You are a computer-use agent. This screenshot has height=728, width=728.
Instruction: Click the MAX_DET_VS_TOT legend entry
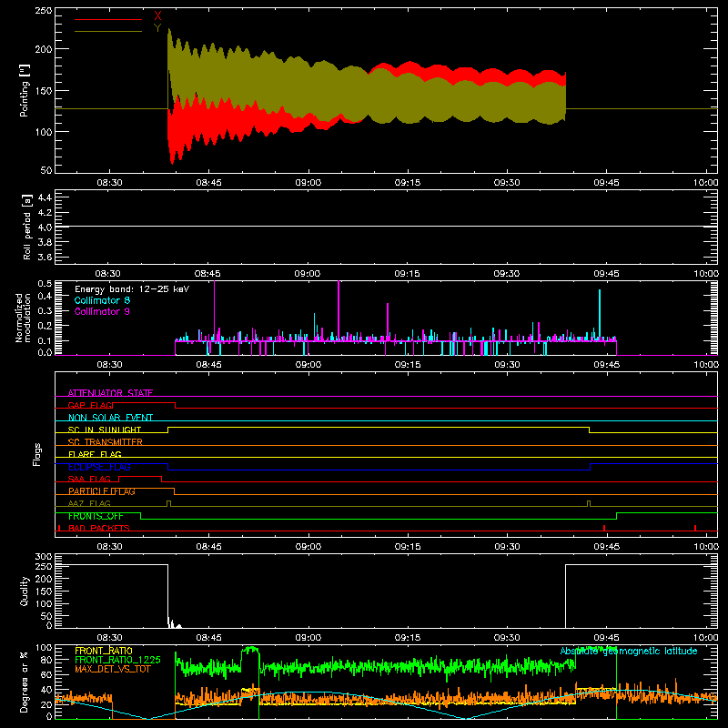[x=113, y=669]
